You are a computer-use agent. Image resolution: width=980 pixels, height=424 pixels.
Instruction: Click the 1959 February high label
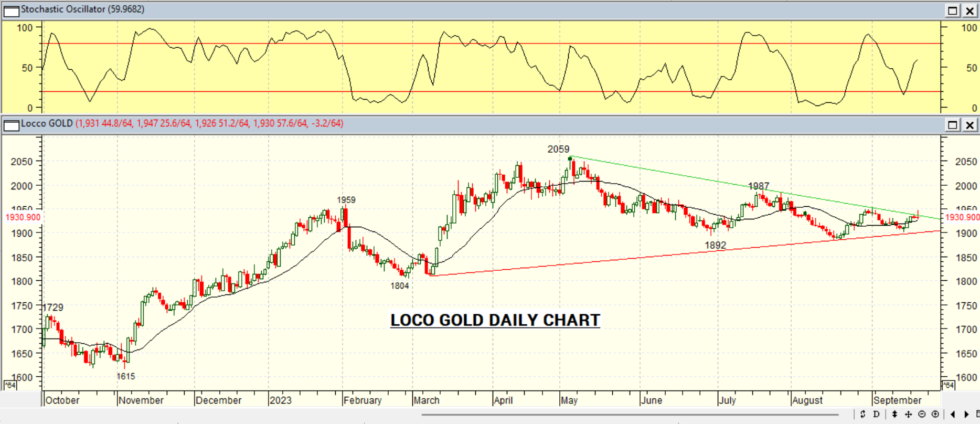click(346, 200)
